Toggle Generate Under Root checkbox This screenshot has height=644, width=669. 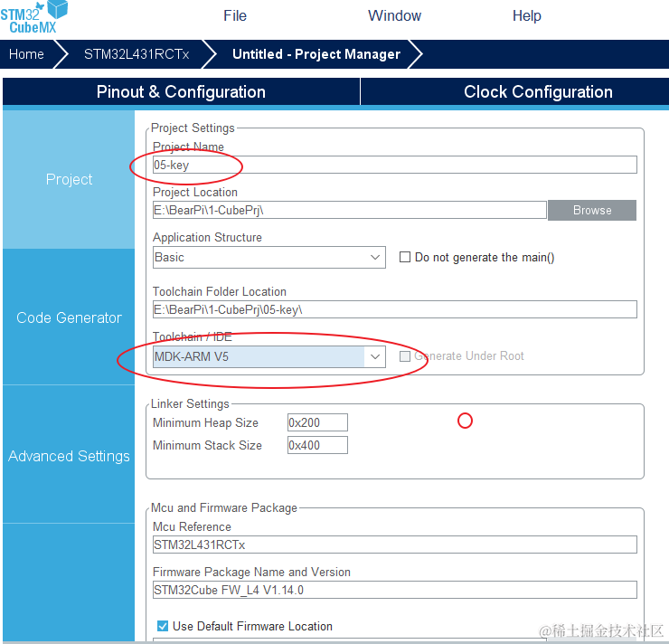click(404, 356)
